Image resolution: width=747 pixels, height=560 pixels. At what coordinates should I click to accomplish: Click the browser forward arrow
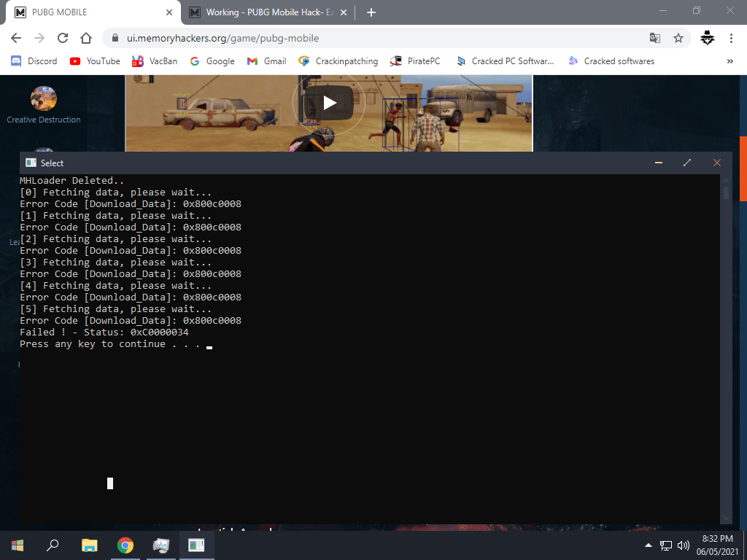[x=39, y=38]
